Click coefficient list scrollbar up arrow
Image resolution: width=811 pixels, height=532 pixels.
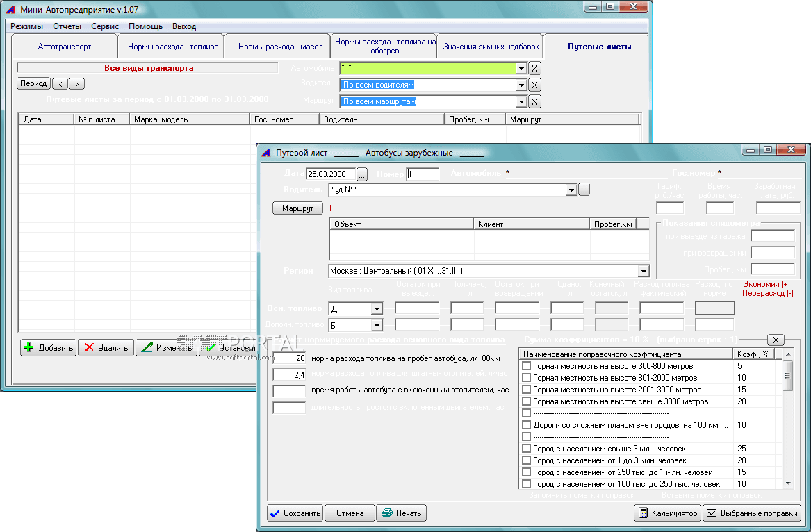click(x=788, y=354)
